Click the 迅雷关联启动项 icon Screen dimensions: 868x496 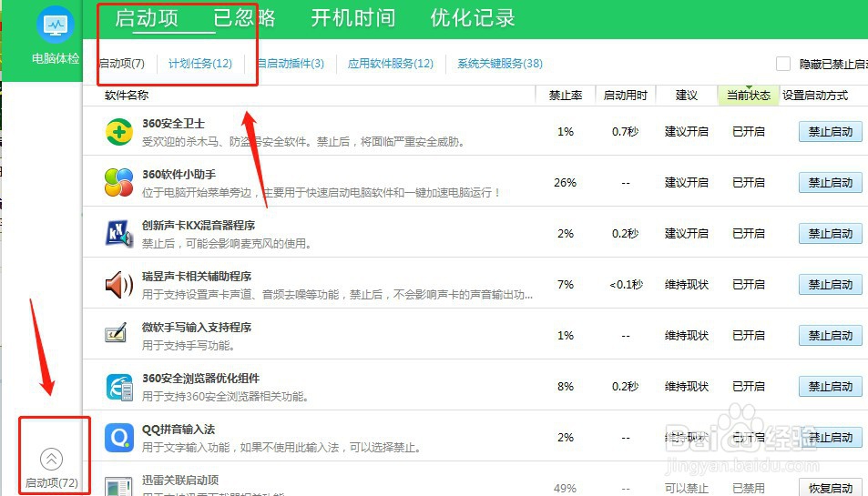pyautogui.click(x=119, y=487)
